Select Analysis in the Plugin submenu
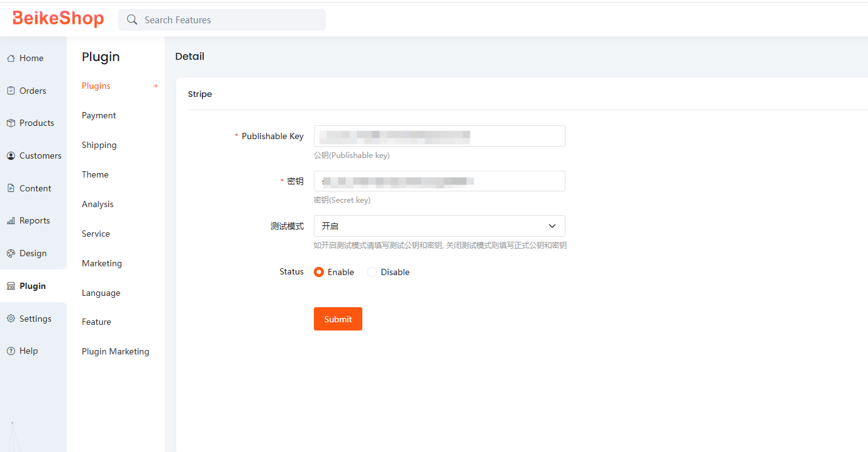Viewport: 868px width, 452px height. coord(97,204)
